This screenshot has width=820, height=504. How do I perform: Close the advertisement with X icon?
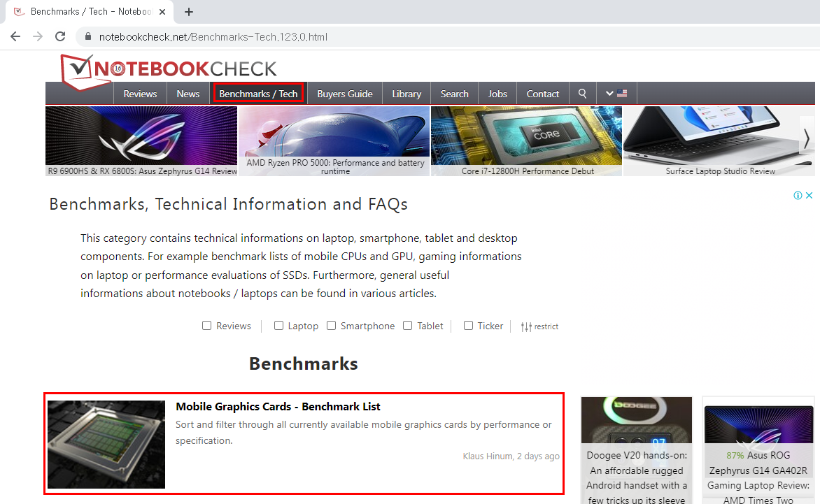click(809, 195)
